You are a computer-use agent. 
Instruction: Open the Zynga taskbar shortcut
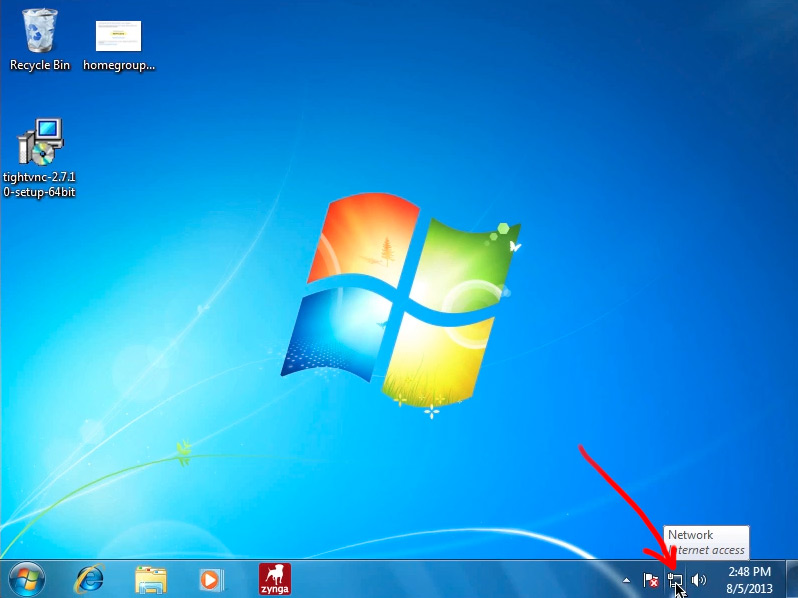tap(275, 579)
